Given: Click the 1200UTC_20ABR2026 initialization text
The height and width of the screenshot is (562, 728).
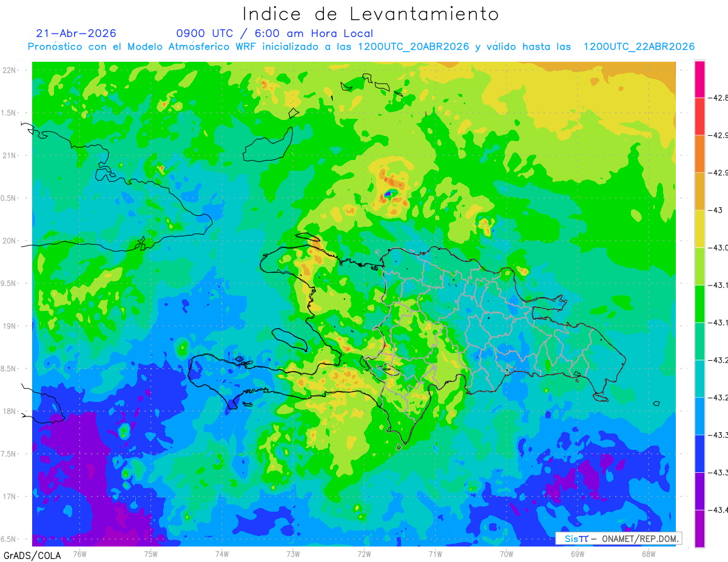Looking at the screenshot, I should pos(414,47).
